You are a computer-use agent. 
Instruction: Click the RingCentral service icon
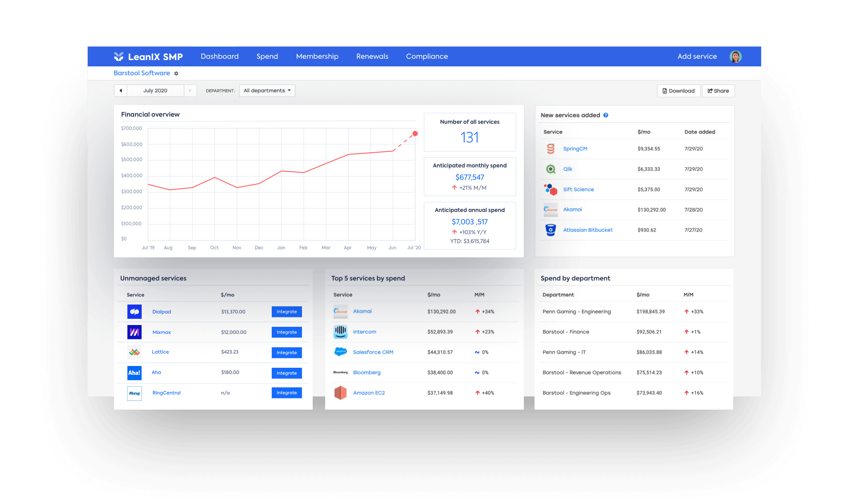point(135,393)
